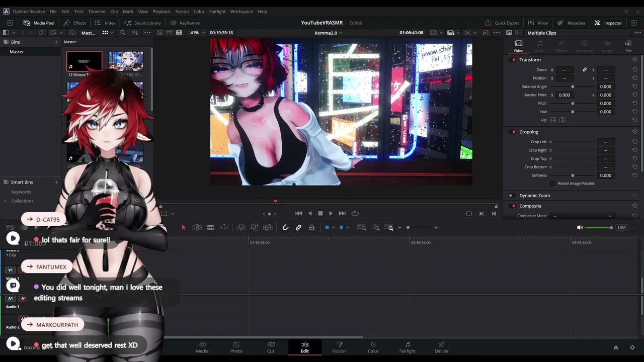Toggle loop playback

(x=355, y=213)
